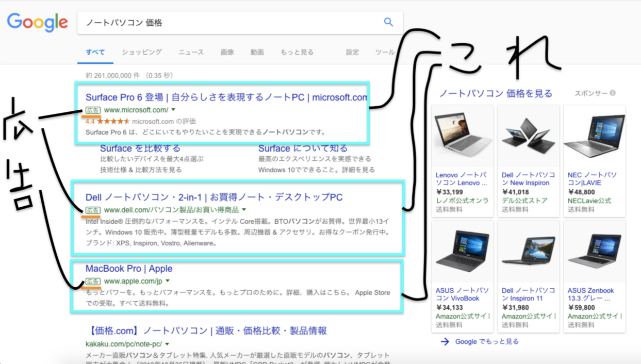Expand dropdown arrow next to www.apple.com/jp

[168, 281]
